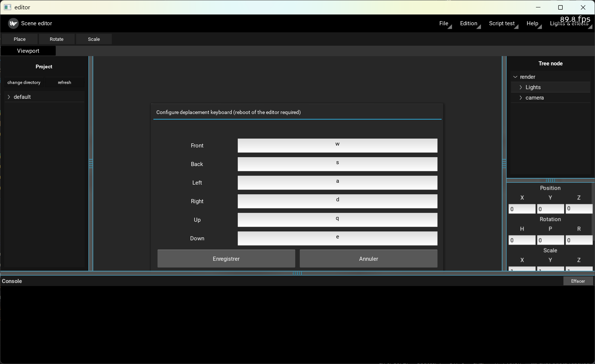Click the Position X input field
The image size is (595, 364).
point(522,209)
